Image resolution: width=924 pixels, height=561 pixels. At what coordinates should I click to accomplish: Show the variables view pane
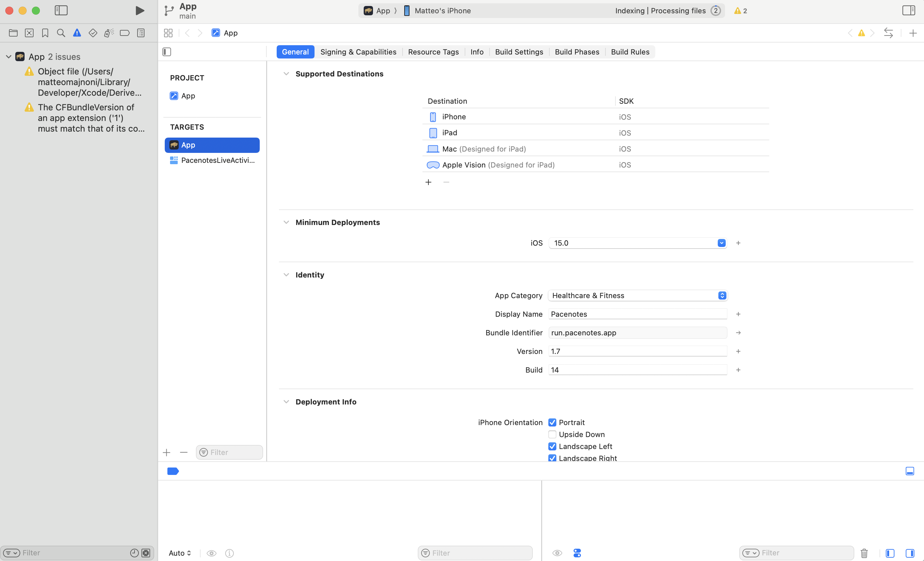[890, 553]
